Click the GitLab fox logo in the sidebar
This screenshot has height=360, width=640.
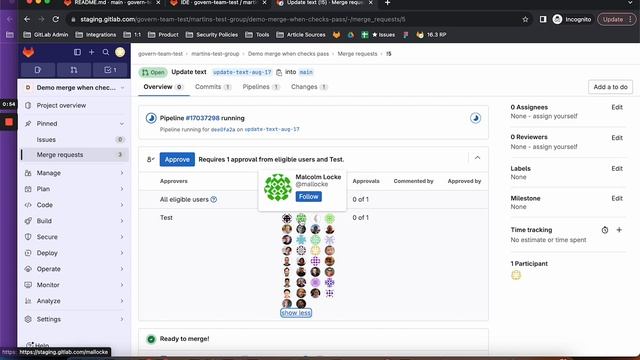(28, 52)
